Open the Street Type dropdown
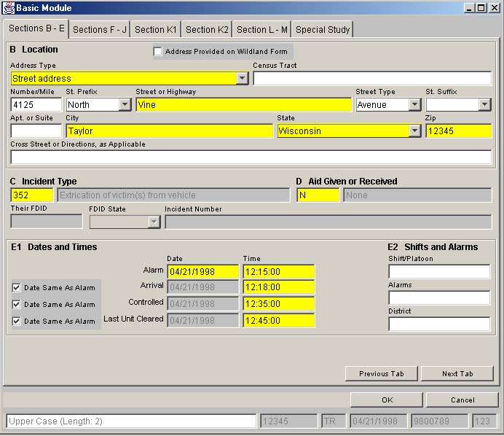The width and height of the screenshot is (504, 436). click(414, 105)
